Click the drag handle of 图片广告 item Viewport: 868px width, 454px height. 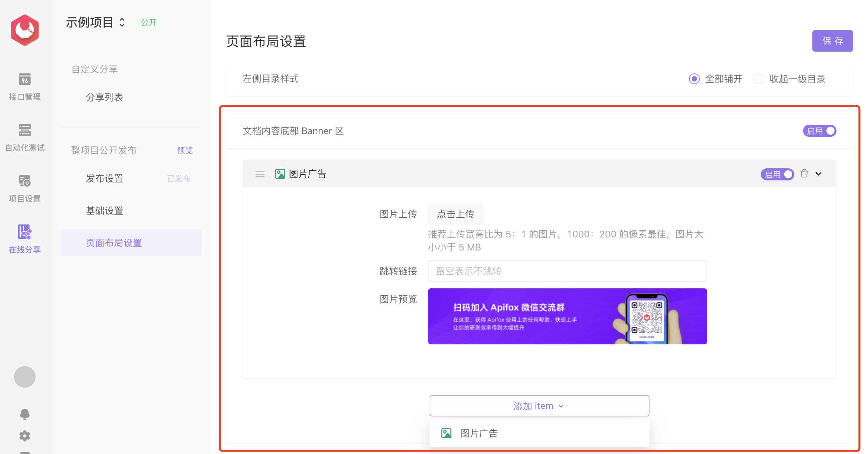[260, 174]
